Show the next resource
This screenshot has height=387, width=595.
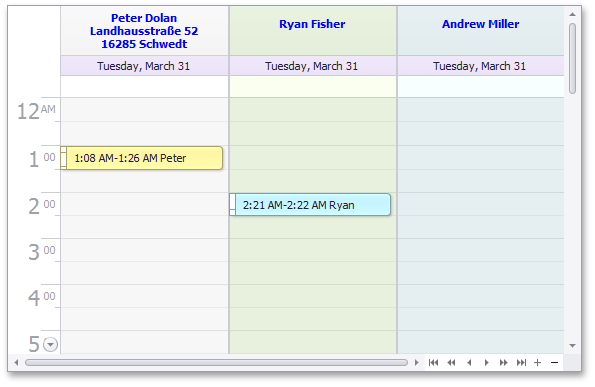[x=486, y=363]
